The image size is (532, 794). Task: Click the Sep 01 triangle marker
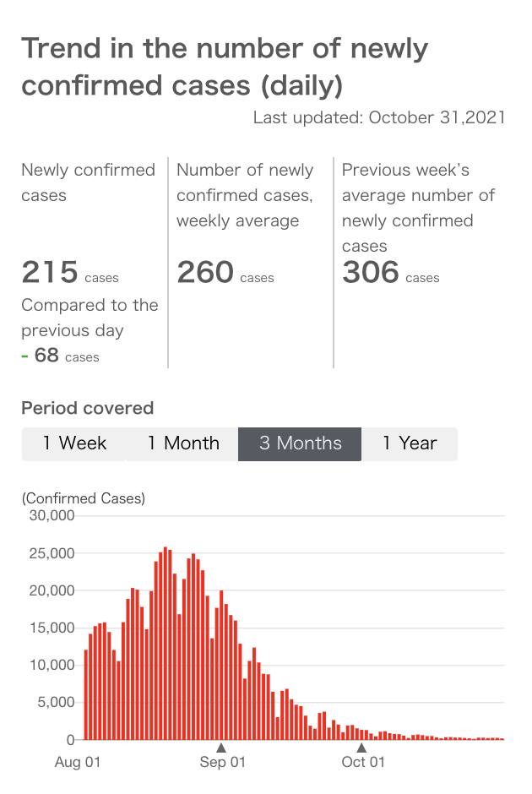(x=221, y=747)
